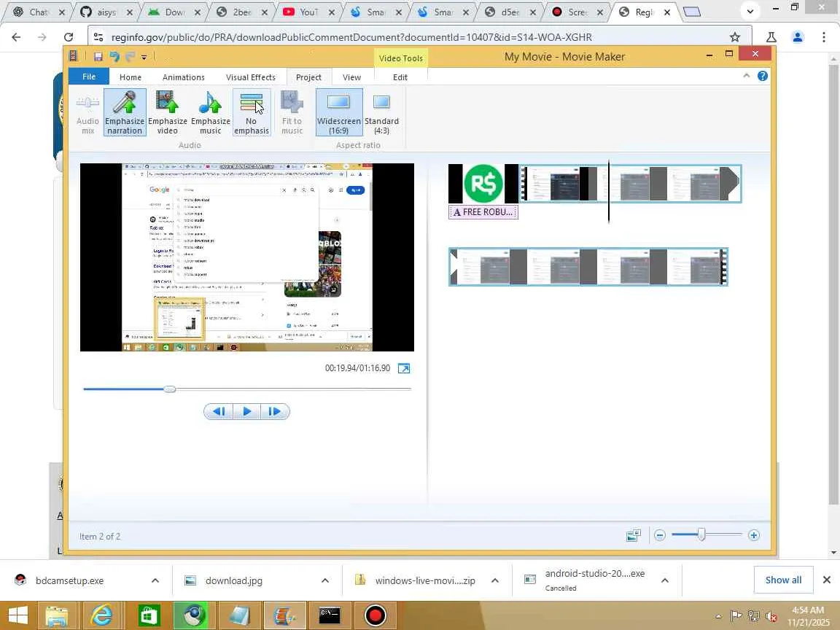Screen dimensions: 840x630
Task: Click the preview seek bar handle
Action: [x=170, y=389]
